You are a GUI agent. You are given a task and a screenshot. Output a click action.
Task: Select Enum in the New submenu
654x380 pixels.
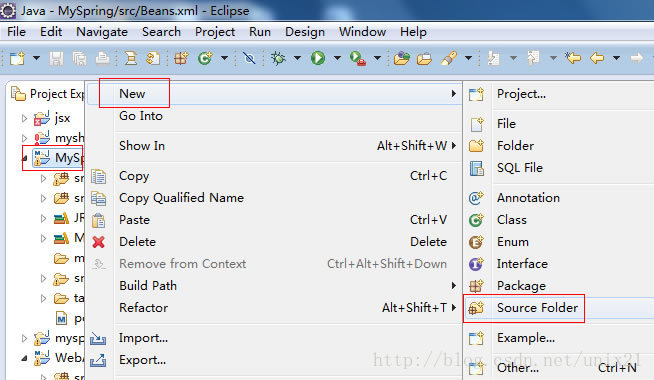[x=559, y=242]
